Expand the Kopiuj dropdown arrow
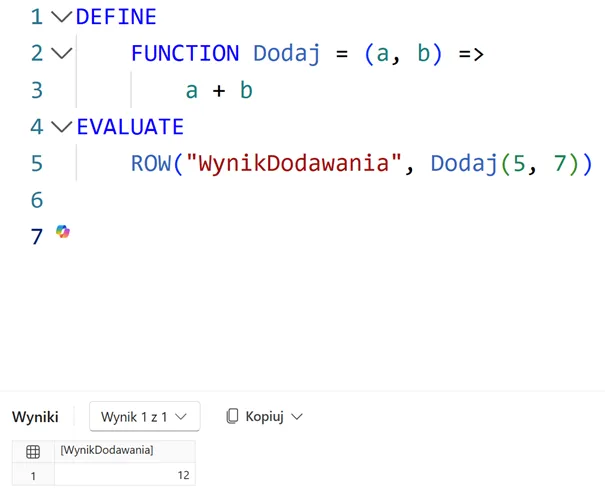 point(297,416)
